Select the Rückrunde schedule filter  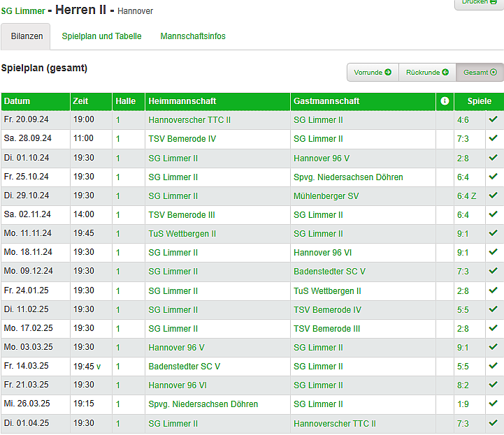(426, 73)
